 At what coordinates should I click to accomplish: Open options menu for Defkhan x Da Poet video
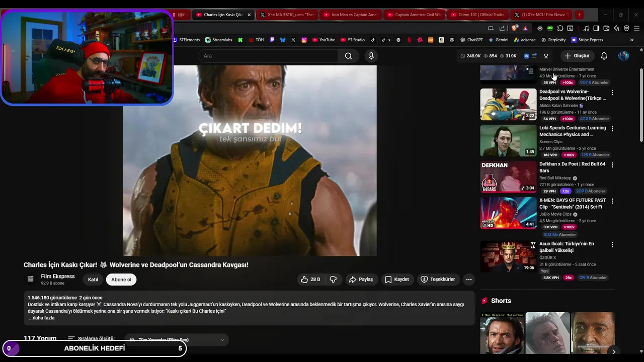[612, 165]
